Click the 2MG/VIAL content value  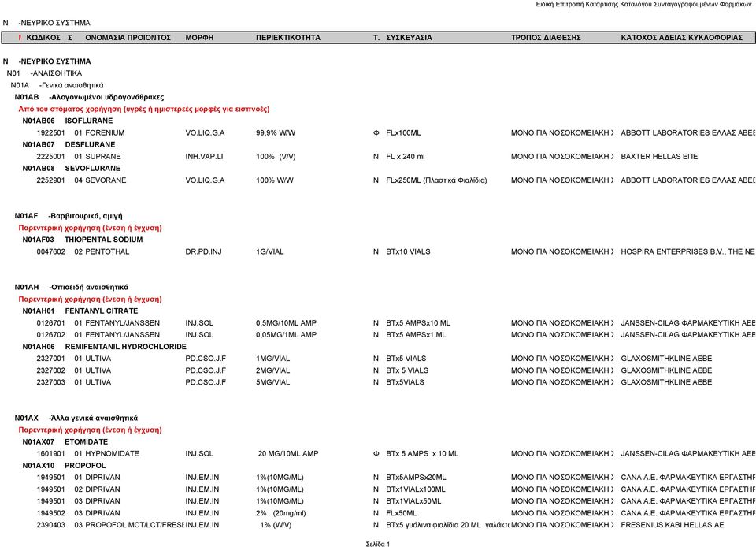(273, 370)
